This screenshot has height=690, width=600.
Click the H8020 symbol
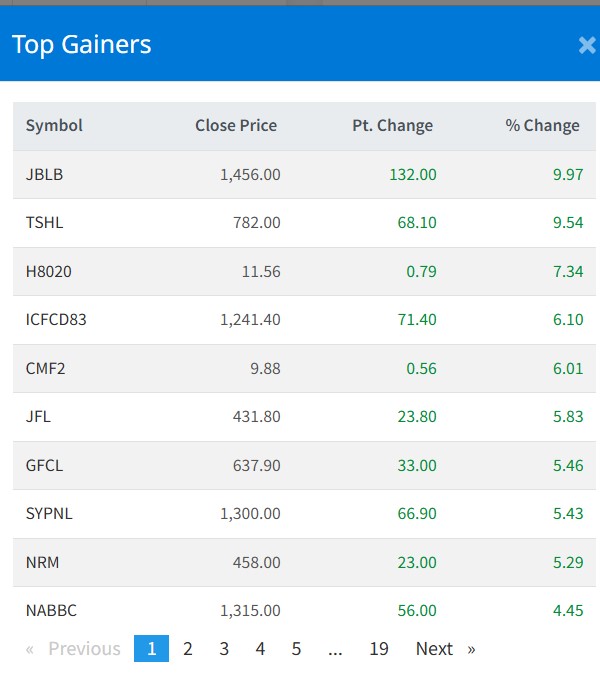coord(49,272)
